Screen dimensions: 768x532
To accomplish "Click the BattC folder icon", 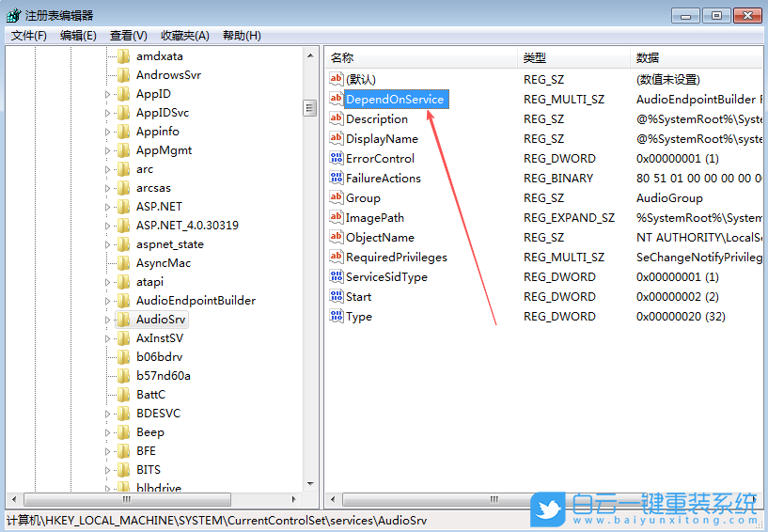I will point(123,395).
